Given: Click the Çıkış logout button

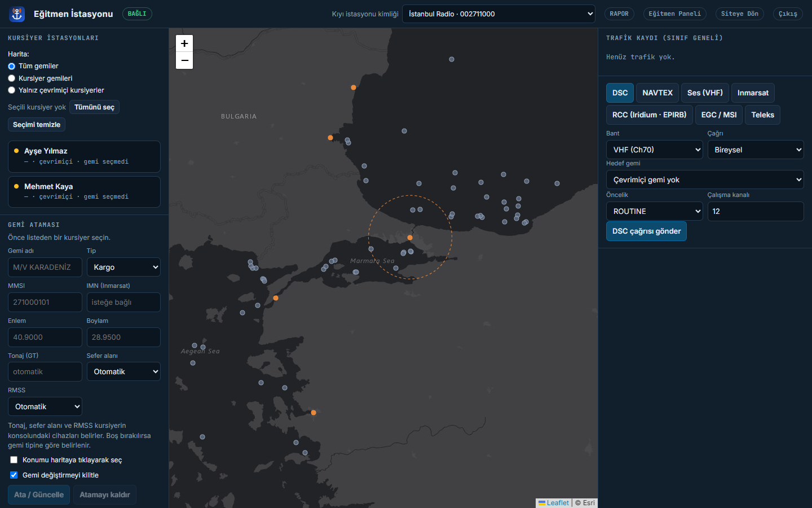Looking at the screenshot, I should click(788, 14).
